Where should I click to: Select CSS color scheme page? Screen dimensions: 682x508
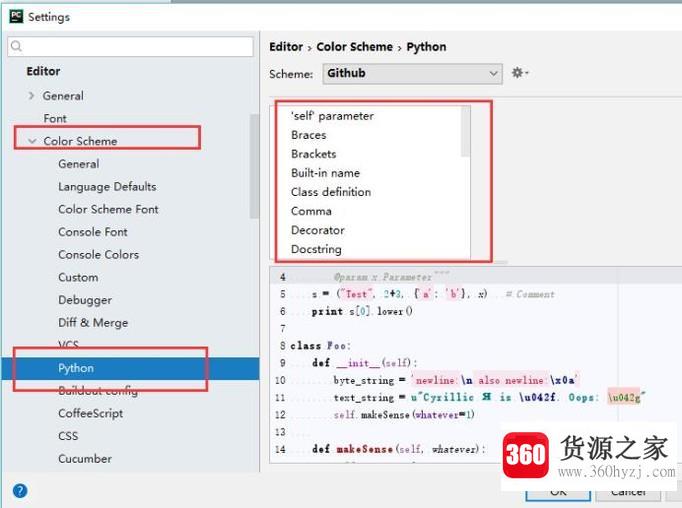(68, 436)
